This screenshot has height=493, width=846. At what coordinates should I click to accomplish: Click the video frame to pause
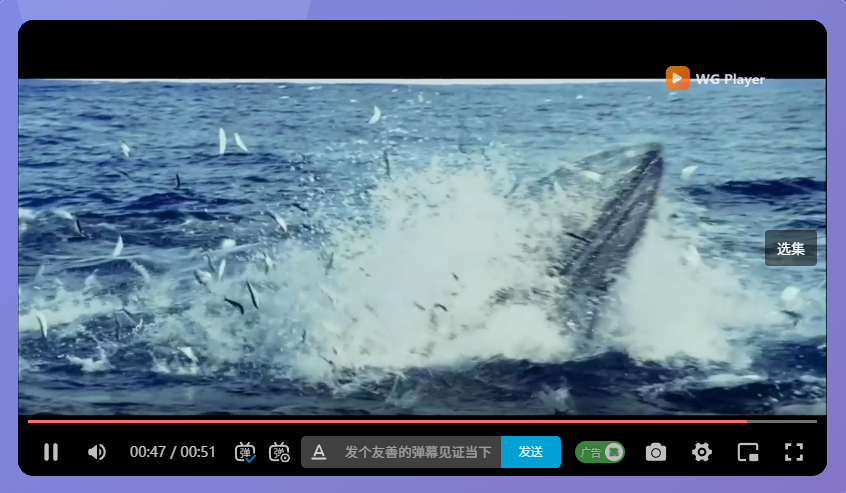(x=422, y=248)
